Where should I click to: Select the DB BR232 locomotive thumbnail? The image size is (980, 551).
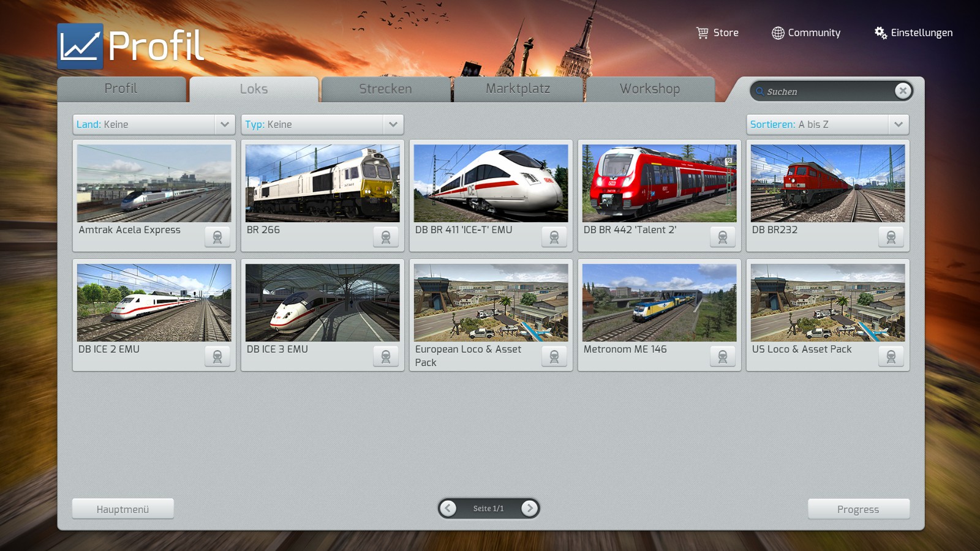pyautogui.click(x=828, y=183)
